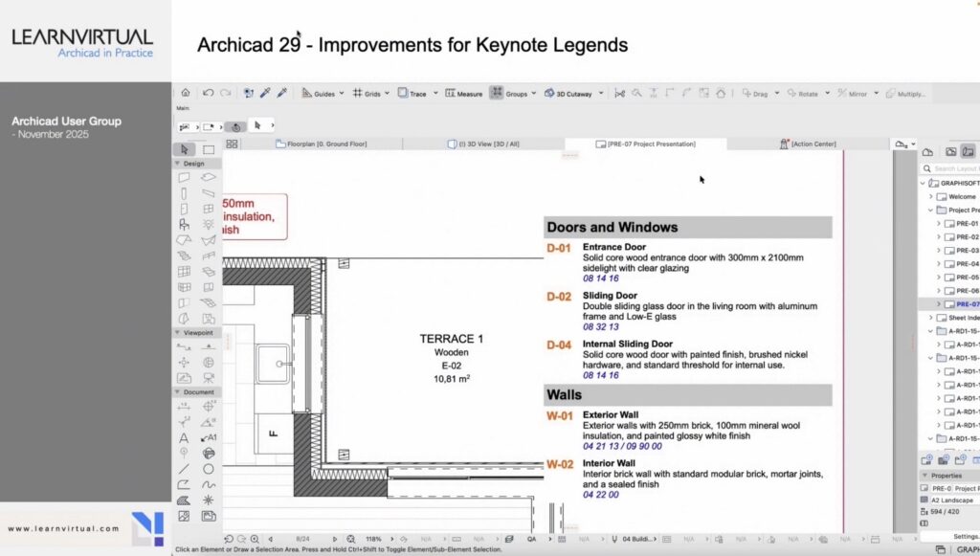Select the Beam tool in Design toolbox

point(208,193)
